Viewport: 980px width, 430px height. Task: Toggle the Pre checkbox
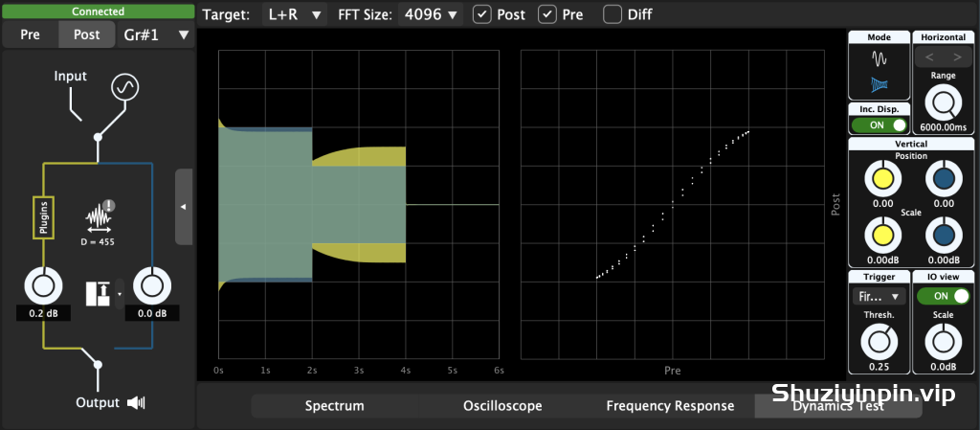(547, 14)
